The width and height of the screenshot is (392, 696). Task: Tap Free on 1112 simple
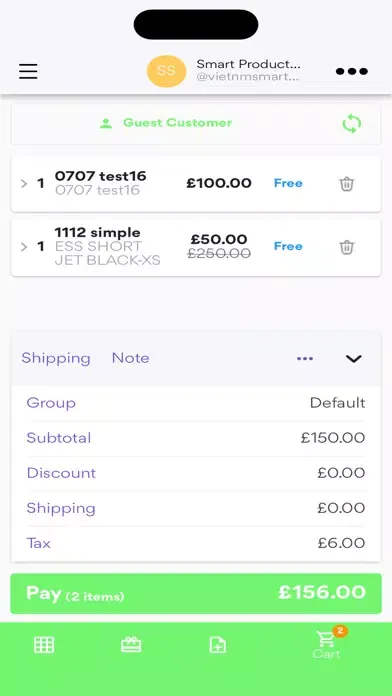[288, 246]
